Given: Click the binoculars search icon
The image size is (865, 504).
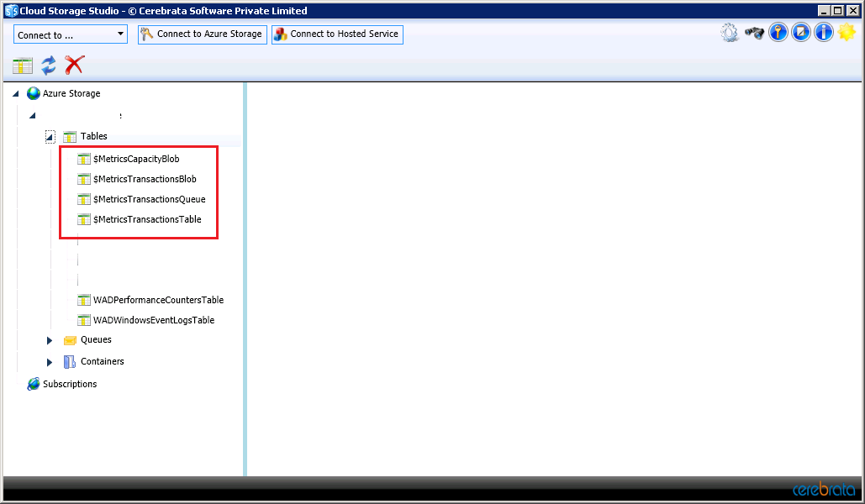Looking at the screenshot, I should click(754, 32).
